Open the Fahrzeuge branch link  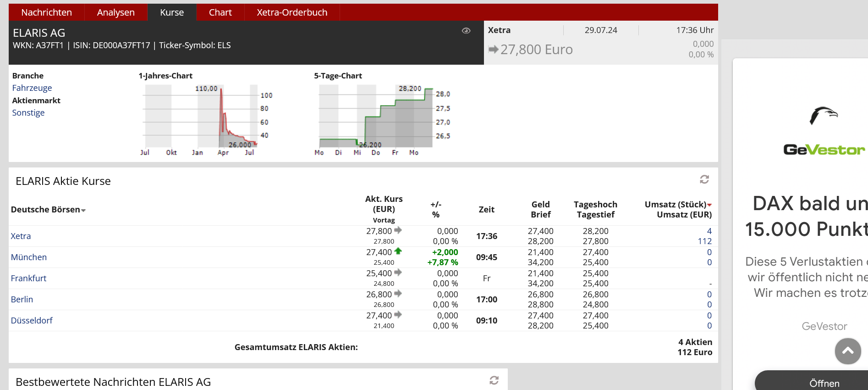[x=32, y=88]
